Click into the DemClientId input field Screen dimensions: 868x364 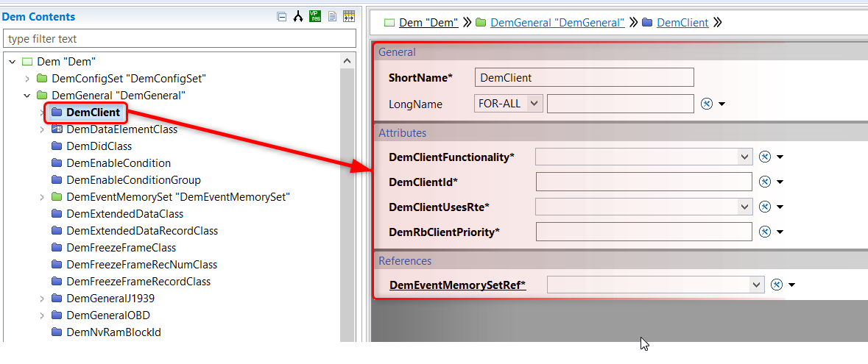tap(643, 182)
